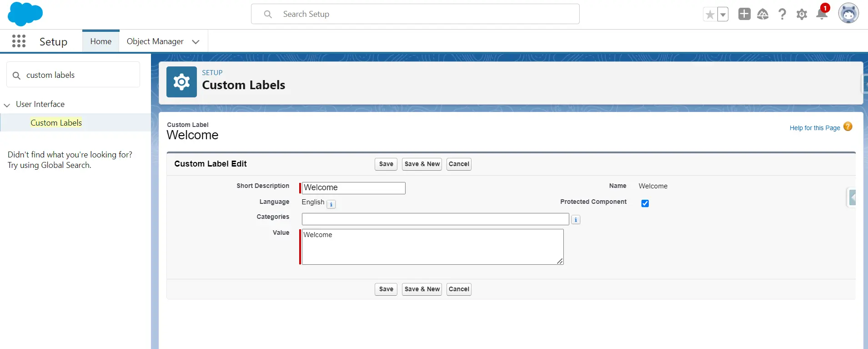This screenshot has height=349, width=868.
Task: Click the Salesforce cloud logo
Action: click(x=25, y=14)
